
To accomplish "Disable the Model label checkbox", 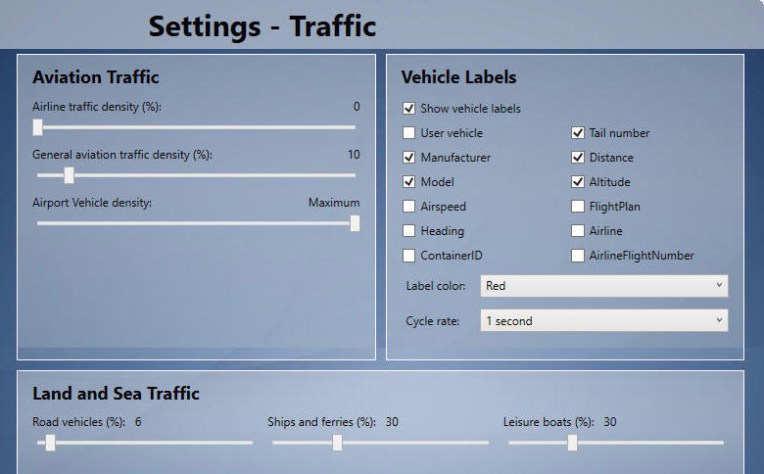I will coord(409,182).
